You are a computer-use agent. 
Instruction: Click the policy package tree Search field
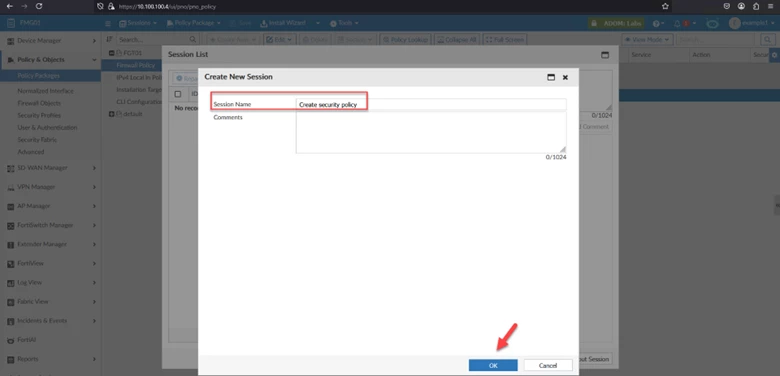pyautogui.click(x=157, y=39)
